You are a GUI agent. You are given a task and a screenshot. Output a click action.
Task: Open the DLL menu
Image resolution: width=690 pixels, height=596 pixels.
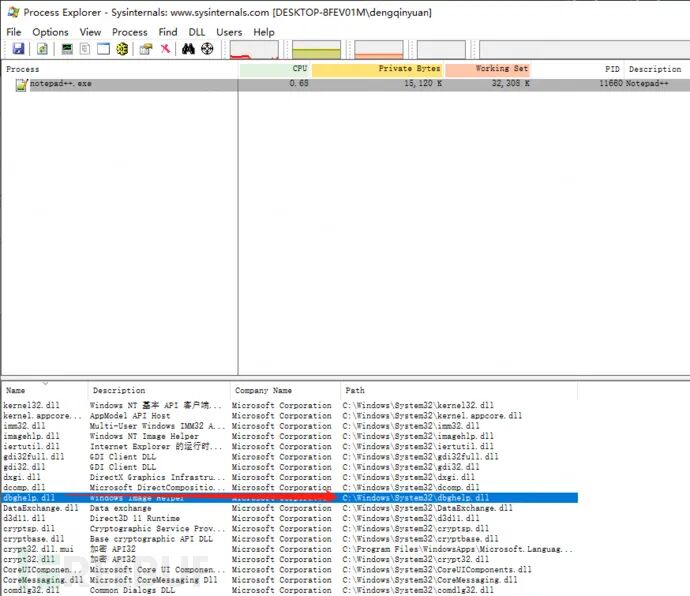pos(197,32)
